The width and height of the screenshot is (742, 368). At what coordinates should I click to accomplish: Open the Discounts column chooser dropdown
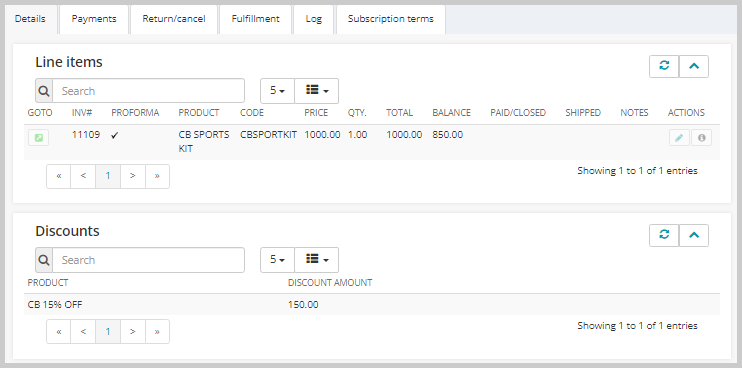pyautogui.click(x=317, y=260)
